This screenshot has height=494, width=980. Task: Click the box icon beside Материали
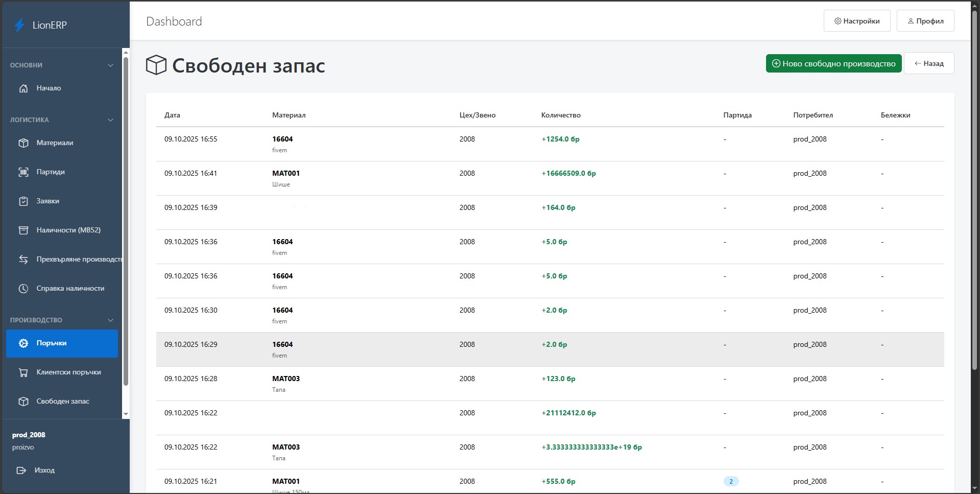click(x=23, y=143)
